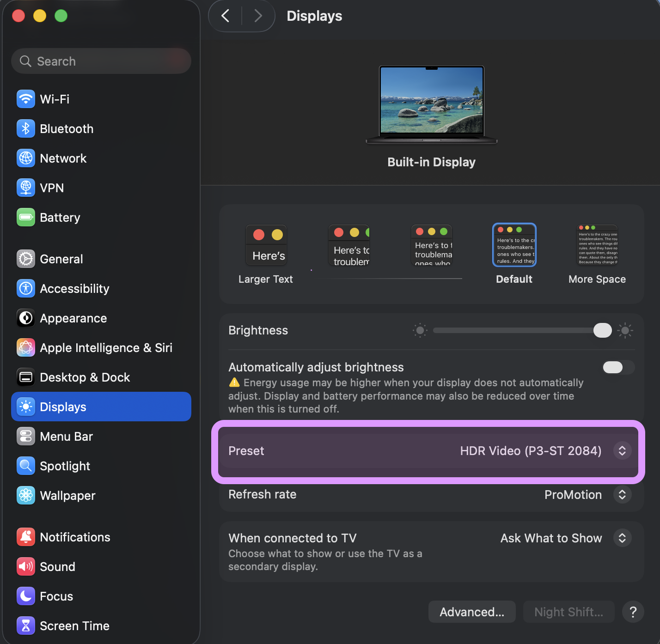Open Battery settings icon
The height and width of the screenshot is (644, 660).
pos(26,217)
